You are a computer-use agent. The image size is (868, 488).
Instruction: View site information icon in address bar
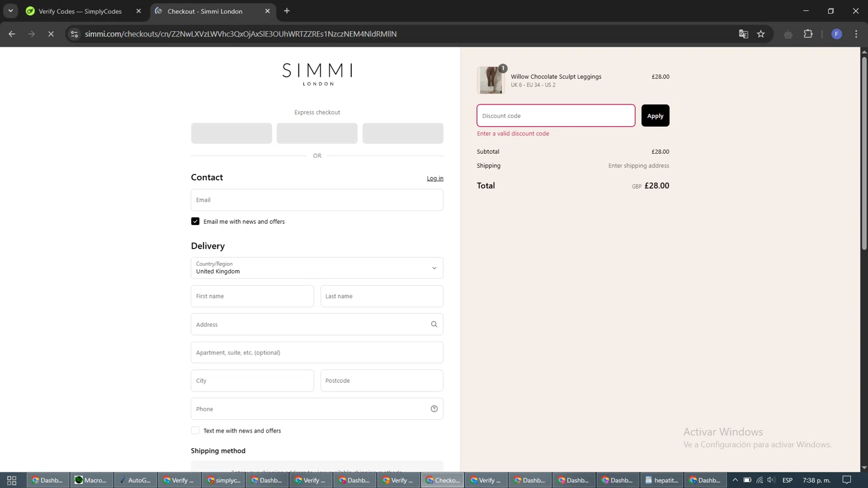pyautogui.click(x=74, y=34)
